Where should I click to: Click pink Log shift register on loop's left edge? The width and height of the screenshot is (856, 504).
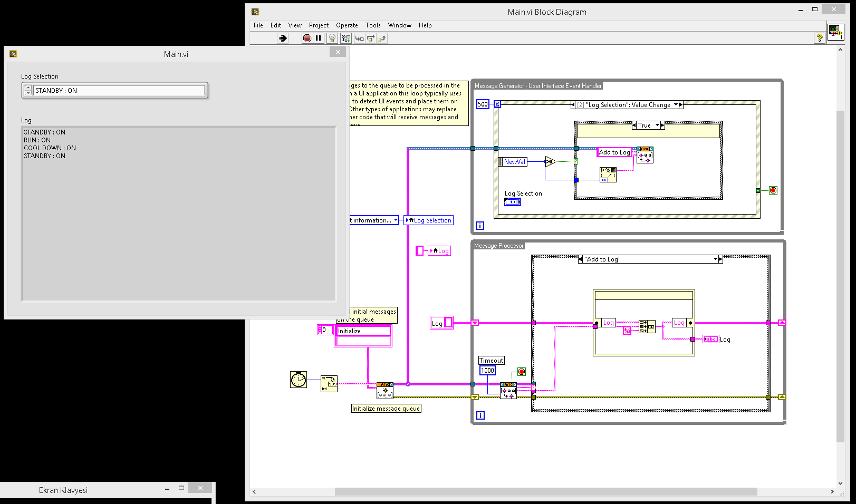[x=475, y=323]
